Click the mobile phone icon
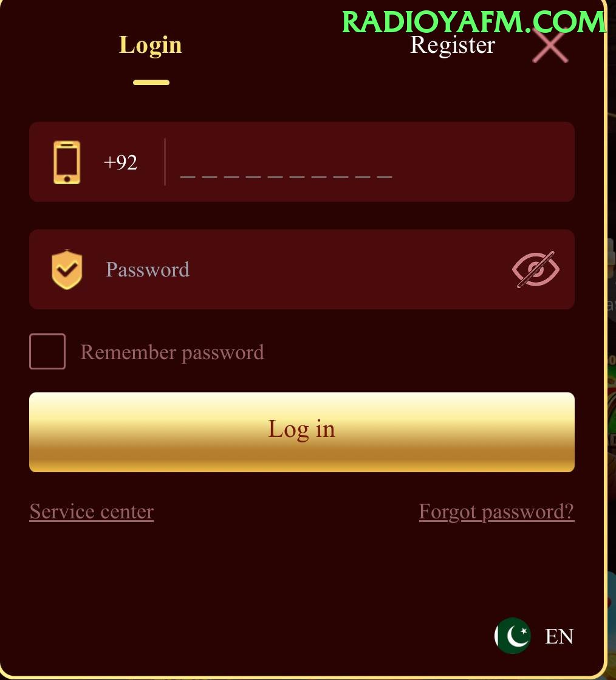Viewport: 616px width, 680px height. 67,162
